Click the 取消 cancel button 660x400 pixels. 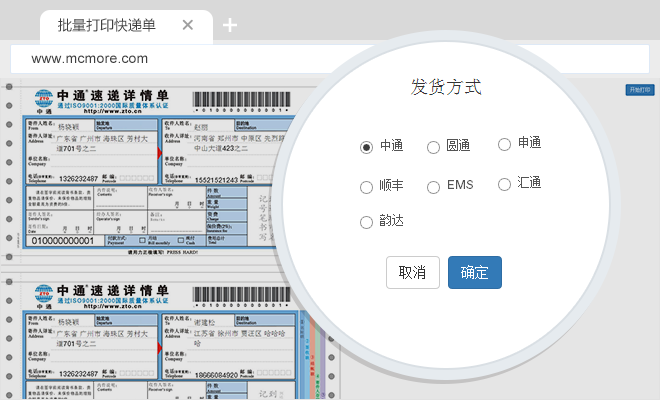pos(412,272)
